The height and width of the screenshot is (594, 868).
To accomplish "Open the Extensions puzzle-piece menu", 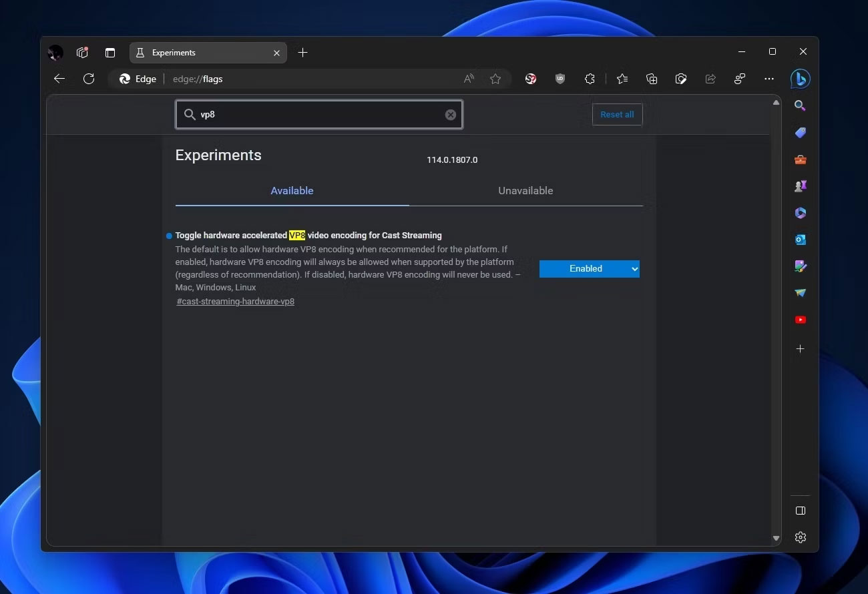I will tap(590, 79).
